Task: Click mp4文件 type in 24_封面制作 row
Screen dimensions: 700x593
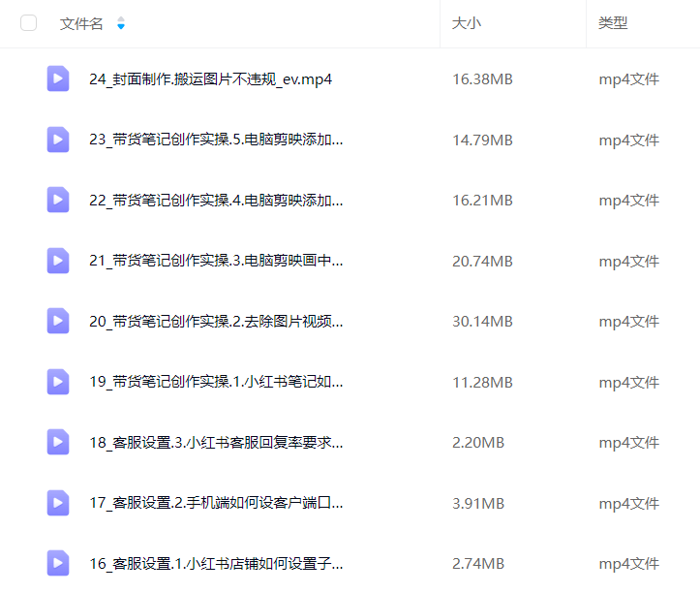Action: pyautogui.click(x=628, y=79)
